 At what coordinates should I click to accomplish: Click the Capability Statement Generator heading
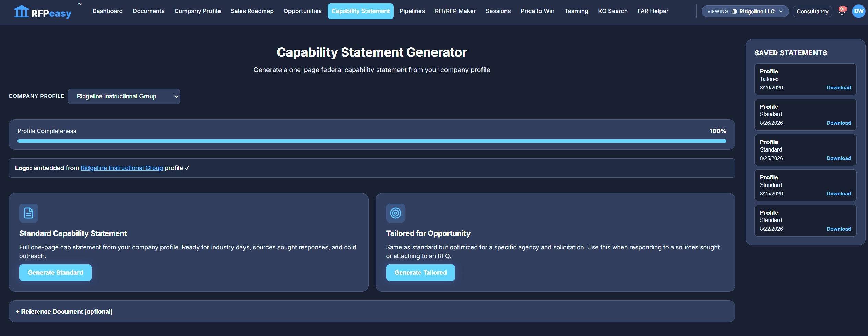coord(372,52)
